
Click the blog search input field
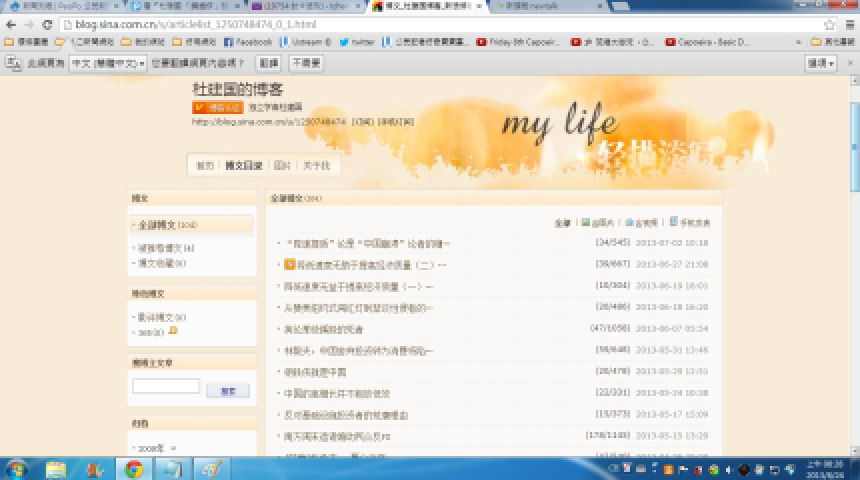point(166,387)
